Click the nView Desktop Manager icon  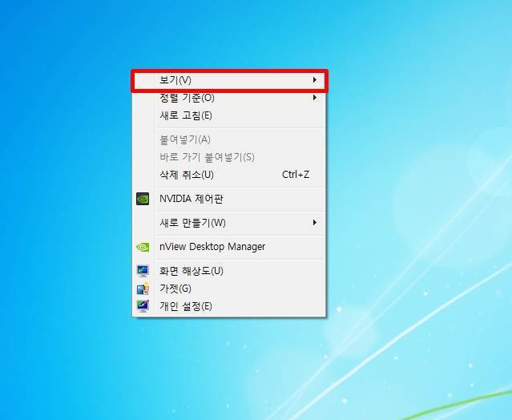pos(143,247)
